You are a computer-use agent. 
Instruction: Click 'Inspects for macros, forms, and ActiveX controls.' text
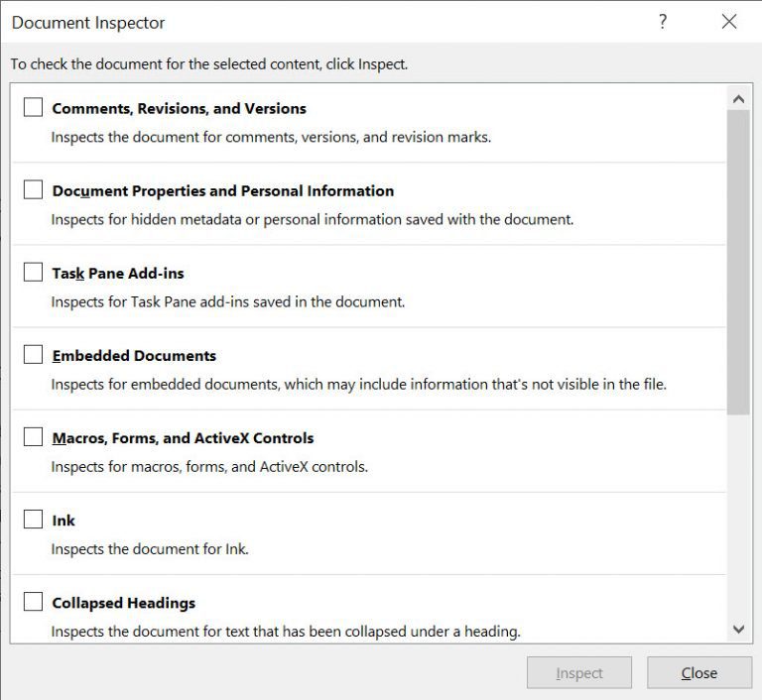pos(209,467)
